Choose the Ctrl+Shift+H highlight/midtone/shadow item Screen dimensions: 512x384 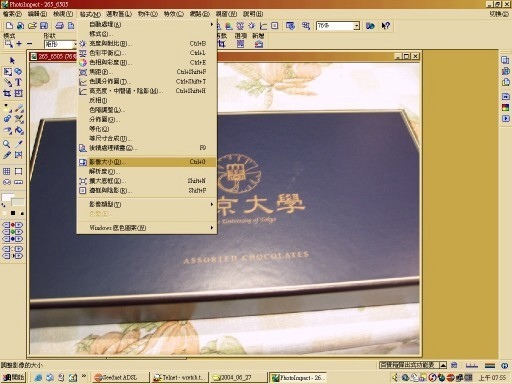(147, 91)
